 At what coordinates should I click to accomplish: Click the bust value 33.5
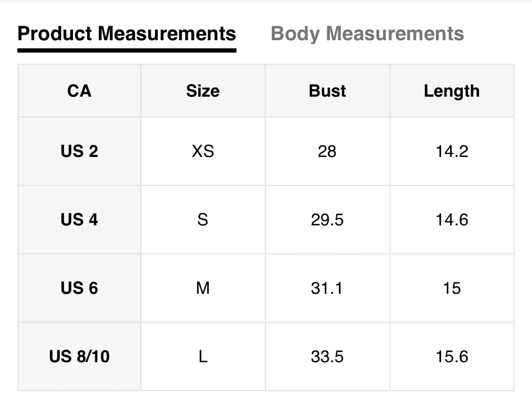click(x=327, y=357)
